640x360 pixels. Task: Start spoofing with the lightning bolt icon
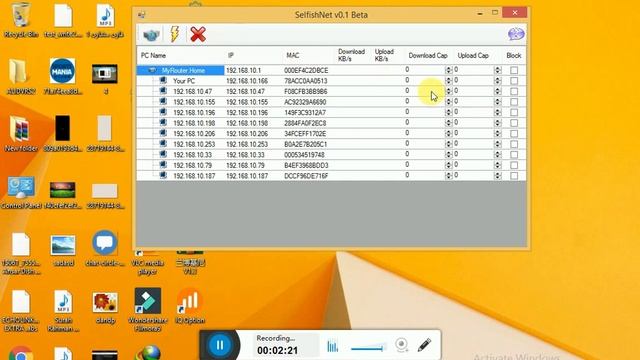coord(175,34)
